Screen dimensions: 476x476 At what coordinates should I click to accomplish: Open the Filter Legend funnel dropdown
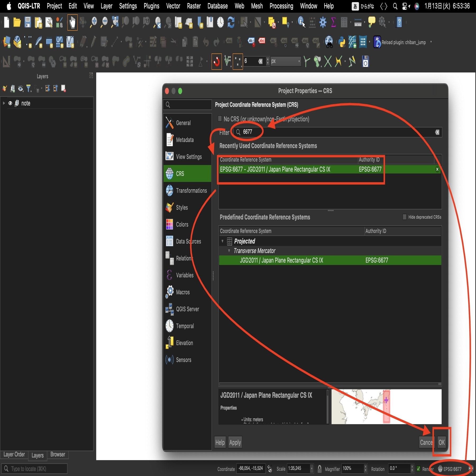pyautogui.click(x=29, y=89)
